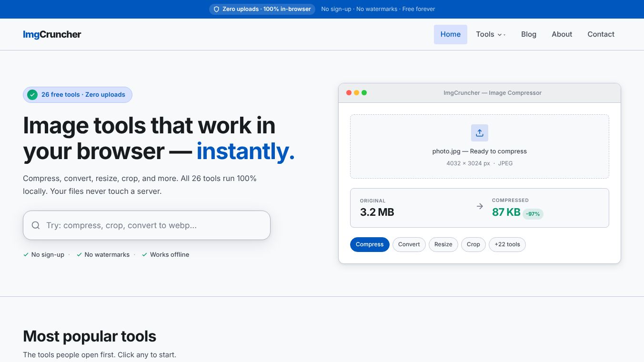The height and width of the screenshot is (362, 644).
Task: Click the upload icon in the drop zone
Action: pyautogui.click(x=480, y=133)
